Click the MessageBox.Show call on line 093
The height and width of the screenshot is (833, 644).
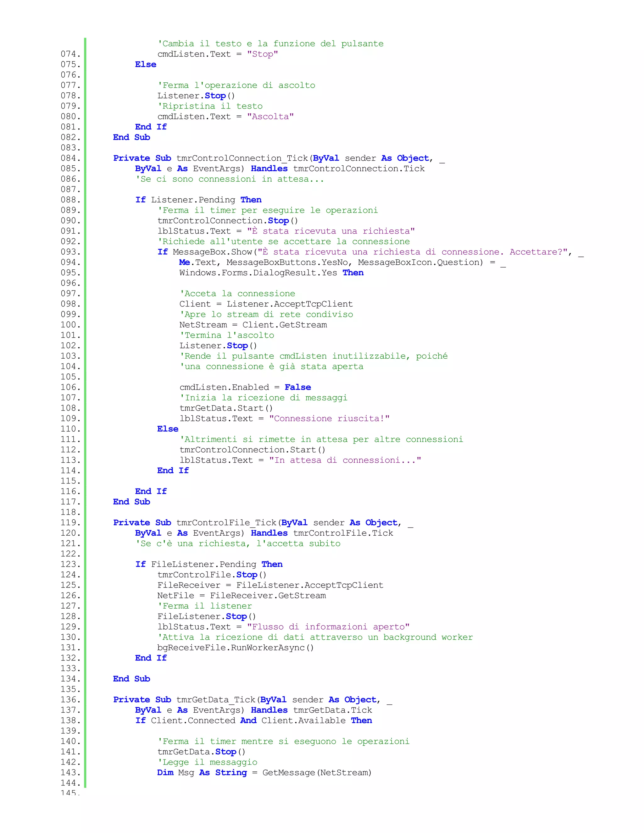click(x=212, y=252)
